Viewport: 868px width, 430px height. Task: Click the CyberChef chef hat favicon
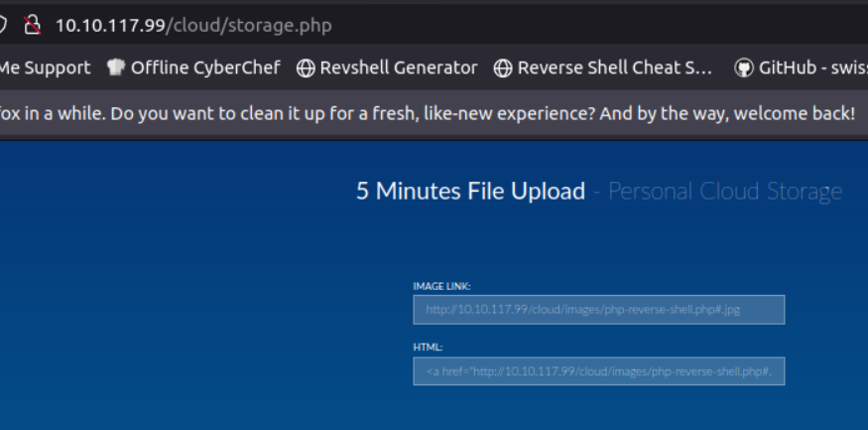click(x=116, y=68)
